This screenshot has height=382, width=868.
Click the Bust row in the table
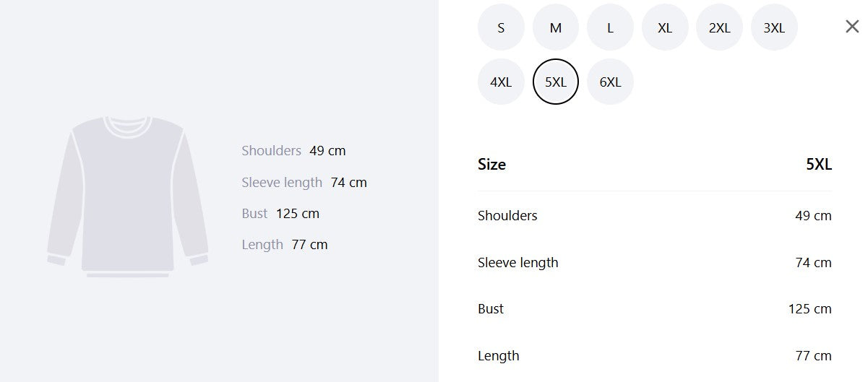655,309
